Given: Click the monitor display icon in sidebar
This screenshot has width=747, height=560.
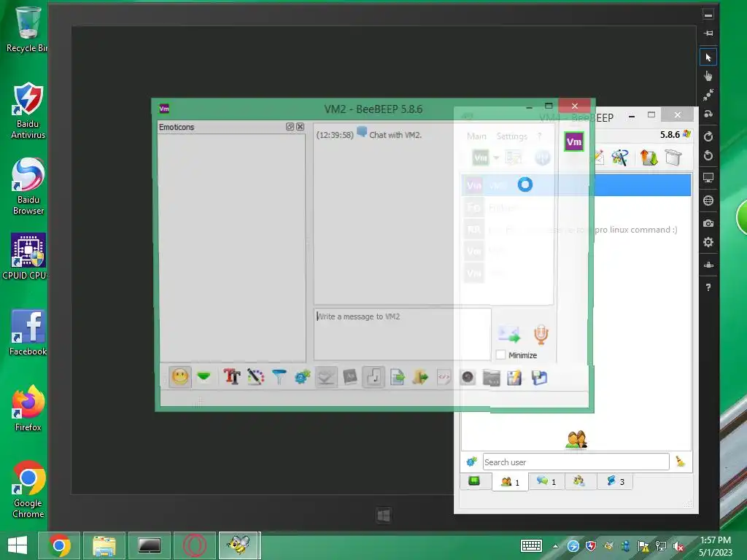Looking at the screenshot, I should 708,178.
